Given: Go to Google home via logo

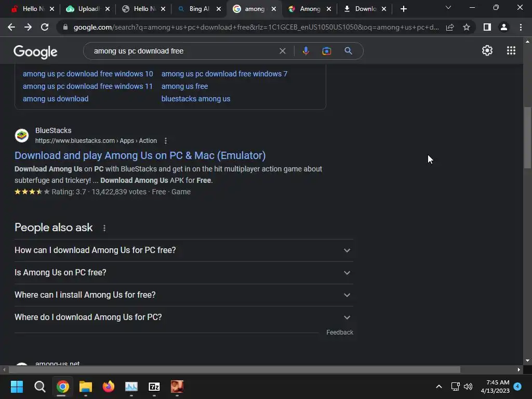Looking at the screenshot, I should [x=35, y=51].
